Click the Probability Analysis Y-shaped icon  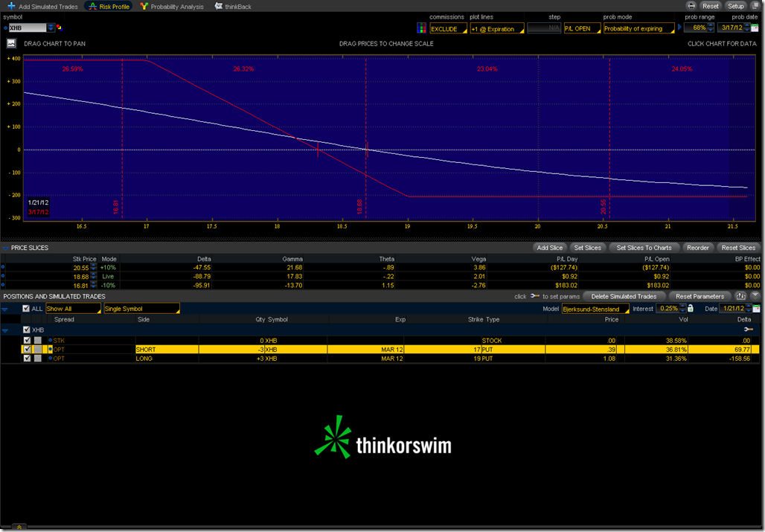(144, 7)
